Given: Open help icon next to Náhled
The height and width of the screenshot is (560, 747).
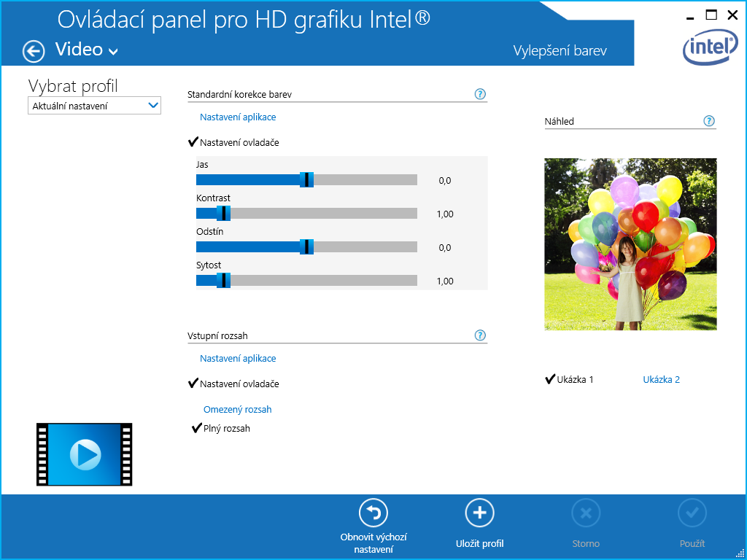Looking at the screenshot, I should pos(709,121).
